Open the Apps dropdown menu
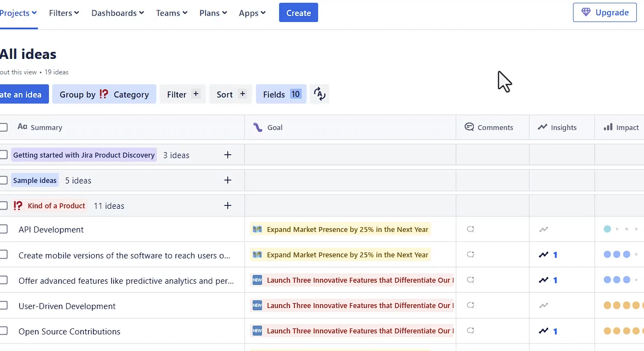This screenshot has width=644, height=351. pos(252,13)
